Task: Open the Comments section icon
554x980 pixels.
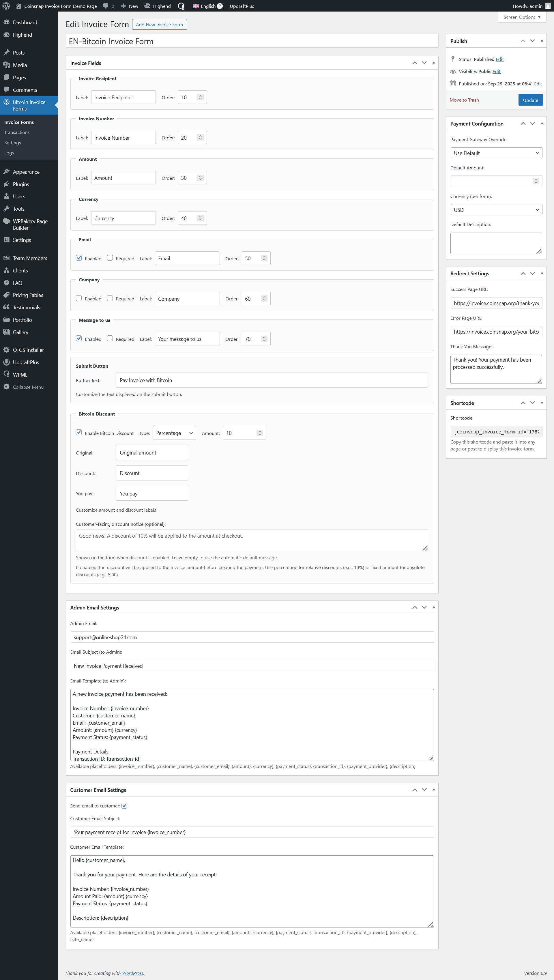Action: [6, 89]
